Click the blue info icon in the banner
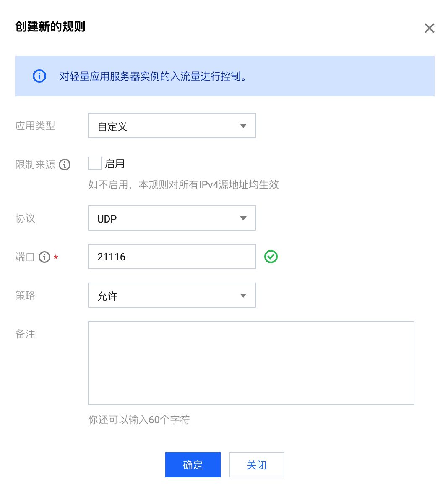Image resolution: width=448 pixels, height=493 pixels. (39, 76)
